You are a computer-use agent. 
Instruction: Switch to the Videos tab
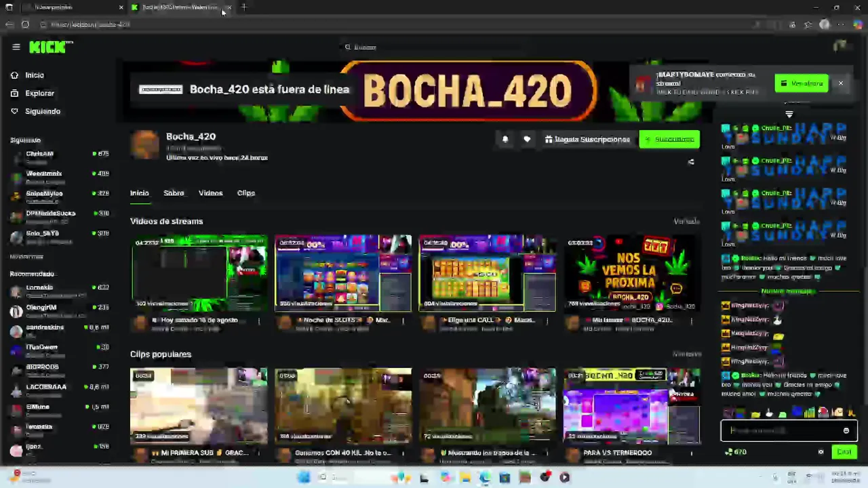click(210, 193)
